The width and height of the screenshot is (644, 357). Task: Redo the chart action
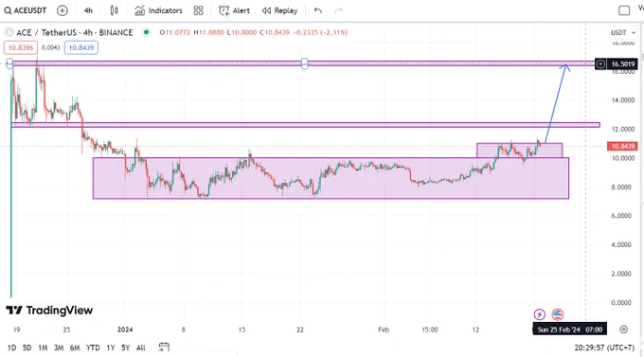click(x=338, y=10)
